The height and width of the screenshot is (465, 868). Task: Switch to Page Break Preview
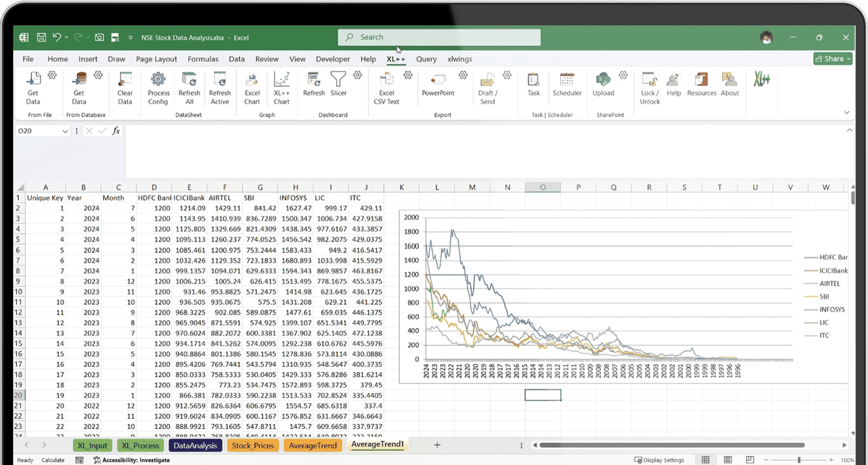point(750,460)
